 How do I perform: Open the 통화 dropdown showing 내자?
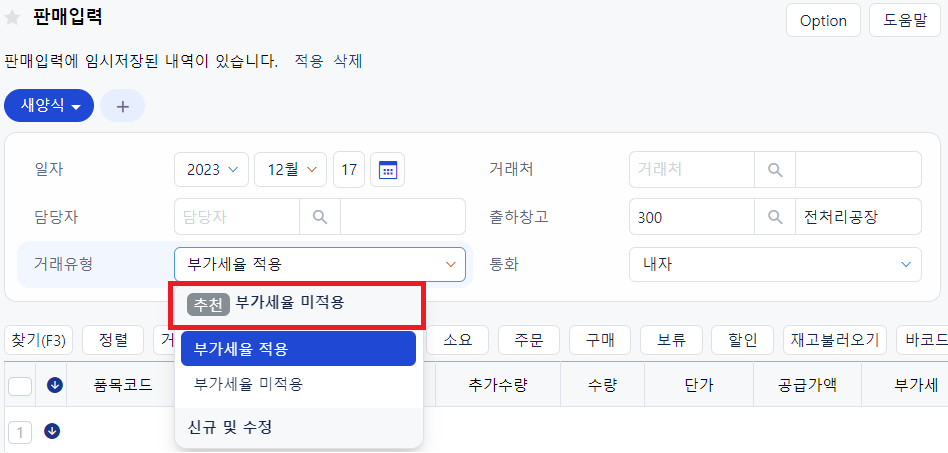775,264
